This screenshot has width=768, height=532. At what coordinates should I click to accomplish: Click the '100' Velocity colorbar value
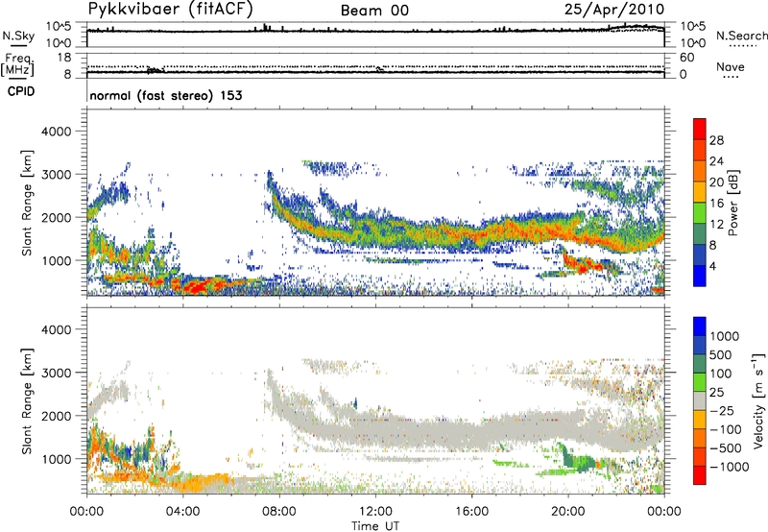[x=721, y=374]
